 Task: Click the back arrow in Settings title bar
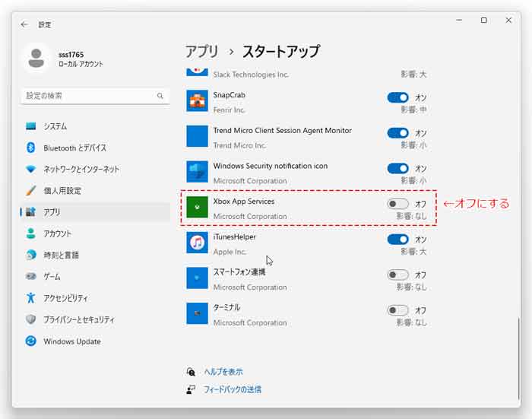click(24, 24)
